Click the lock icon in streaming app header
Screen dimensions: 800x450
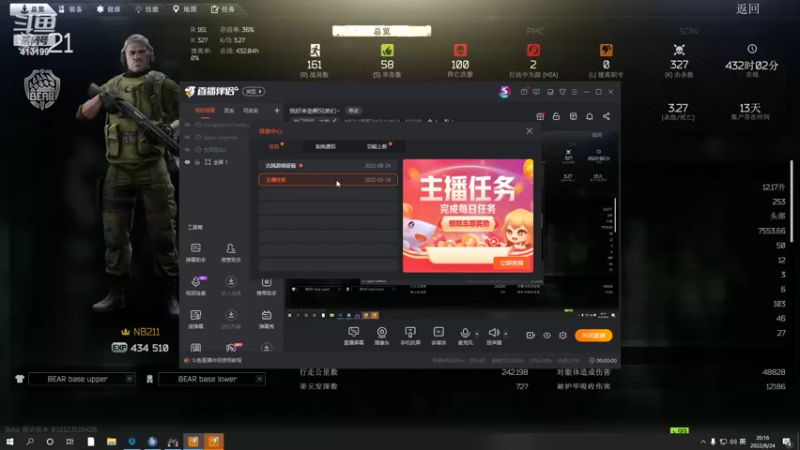click(556, 116)
